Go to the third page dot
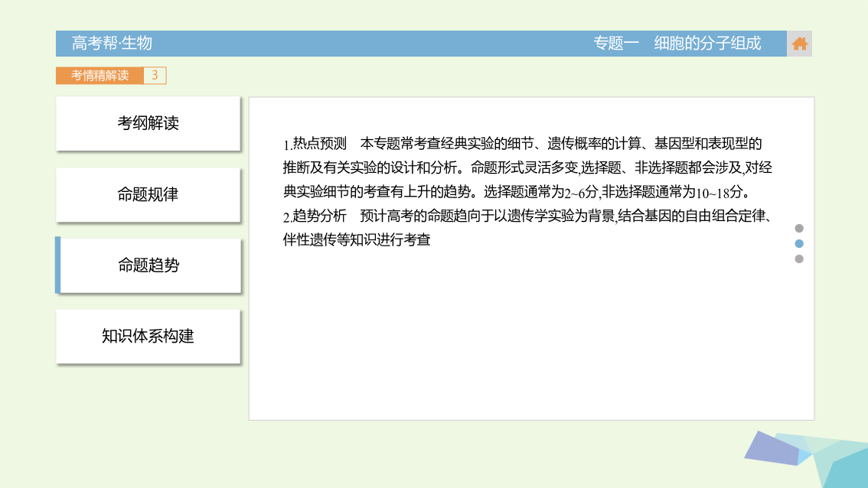Screen dimensions: 868x488 click(799, 259)
